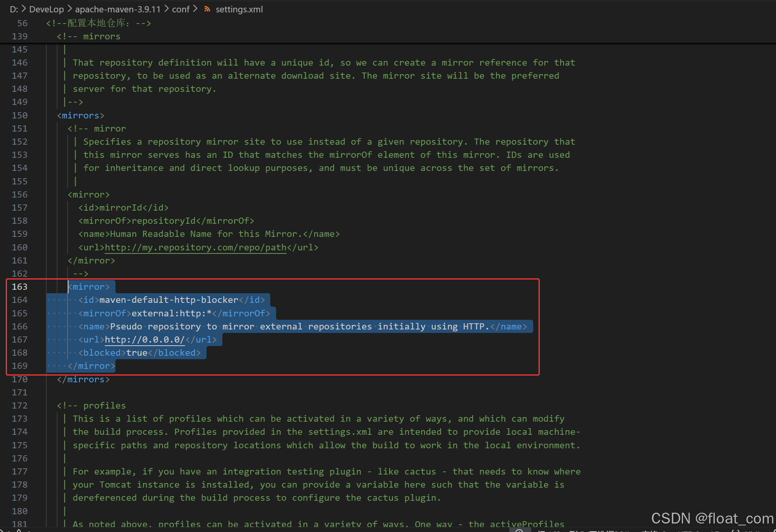This screenshot has height=532, width=776.
Task: Place cursor on closing </mirrors> tag
Action: pos(83,379)
